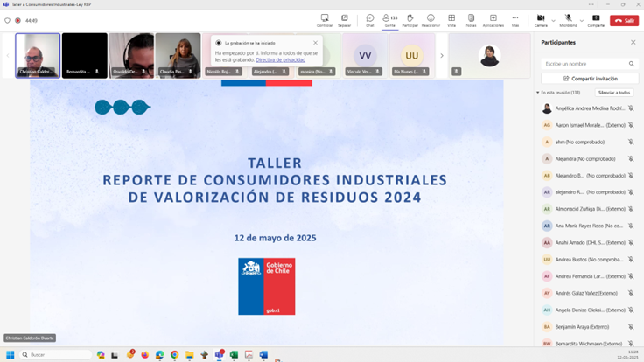Expand the camera options dropdown arrow

554,19
